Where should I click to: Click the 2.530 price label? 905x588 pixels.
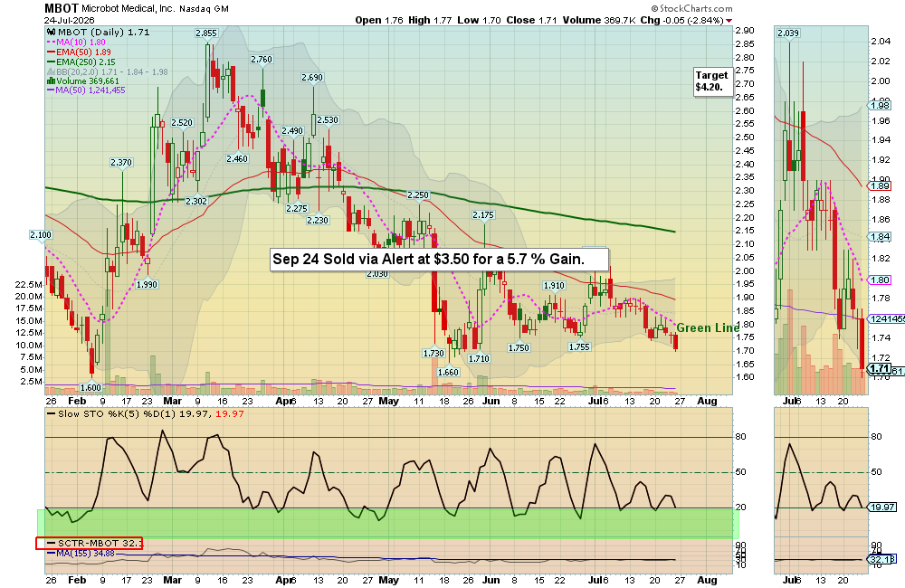coord(328,120)
